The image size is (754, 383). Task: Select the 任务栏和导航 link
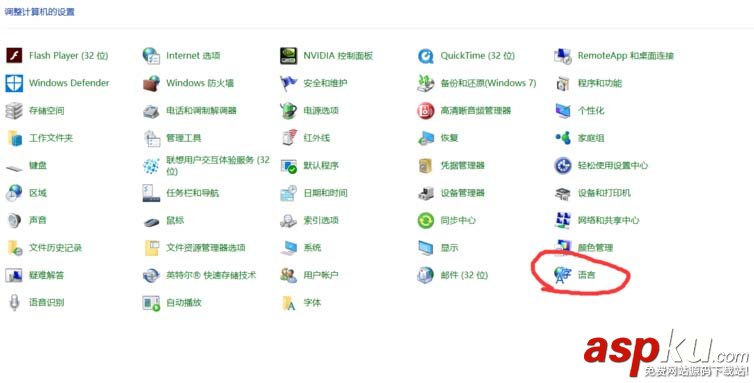click(192, 193)
